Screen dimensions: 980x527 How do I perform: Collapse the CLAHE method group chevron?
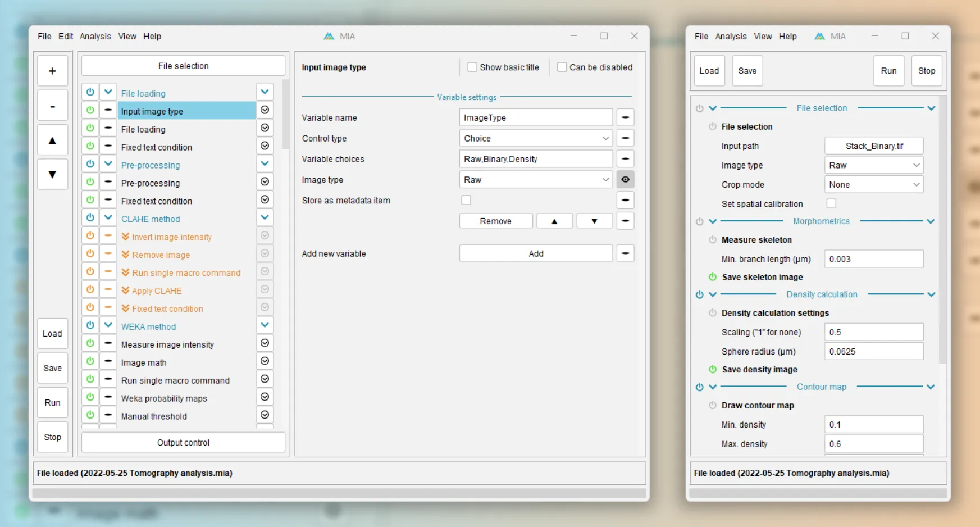(x=108, y=217)
